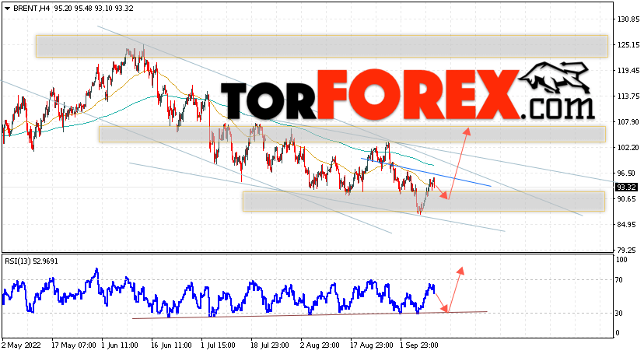Image resolution: width=644 pixels, height=354 pixels.
Task: Select the RSI 100 level label
Action: coord(621,260)
